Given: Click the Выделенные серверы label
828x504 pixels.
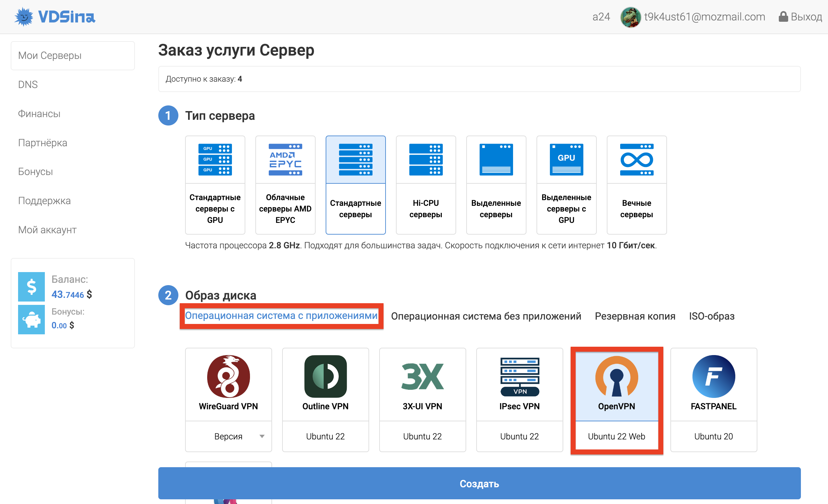Looking at the screenshot, I should [496, 208].
